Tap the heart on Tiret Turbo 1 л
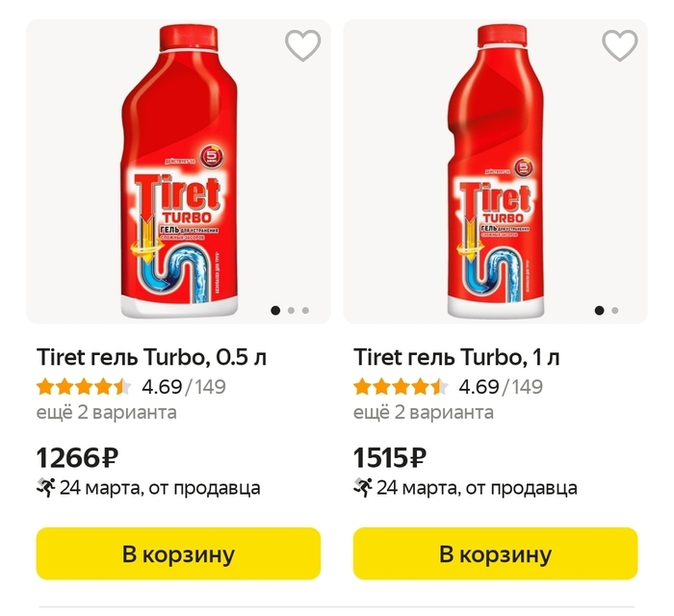Viewport: 674px width, 616px height. point(620,46)
